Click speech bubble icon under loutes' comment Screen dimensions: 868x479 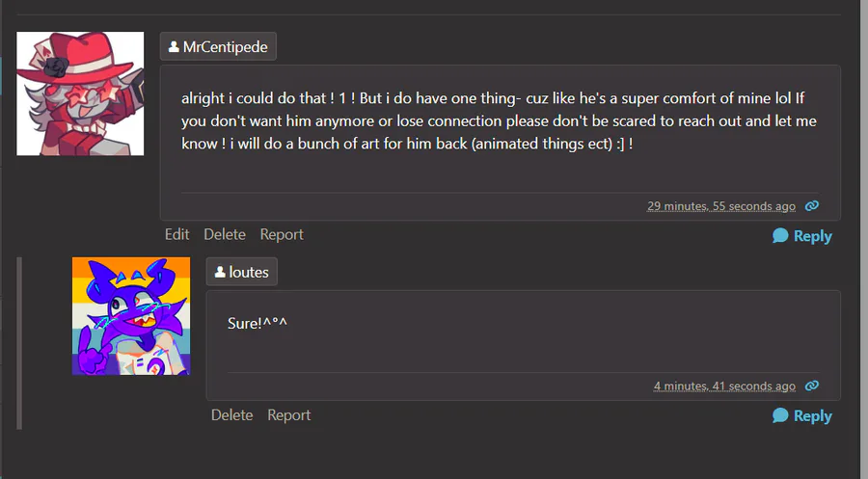pyautogui.click(x=780, y=415)
